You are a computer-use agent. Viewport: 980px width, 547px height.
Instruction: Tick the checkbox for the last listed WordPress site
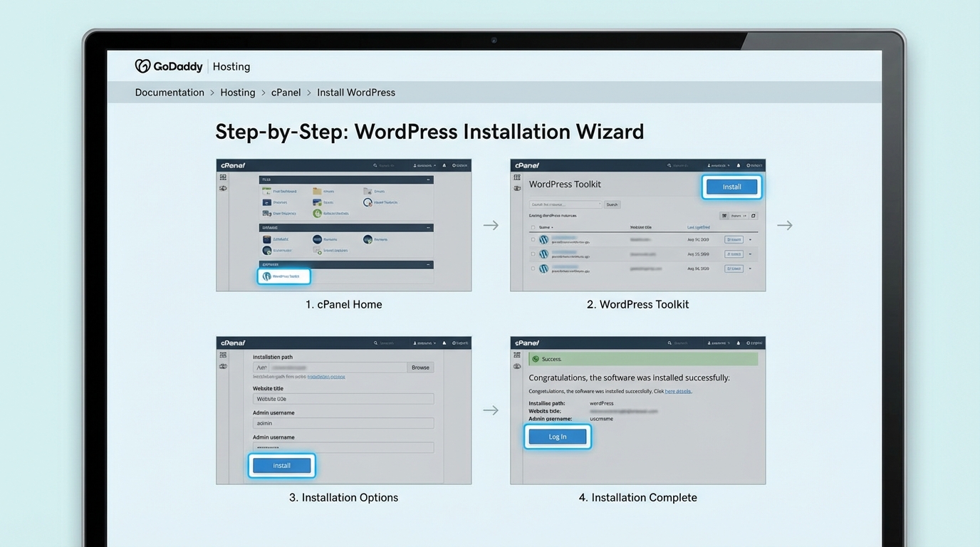533,269
